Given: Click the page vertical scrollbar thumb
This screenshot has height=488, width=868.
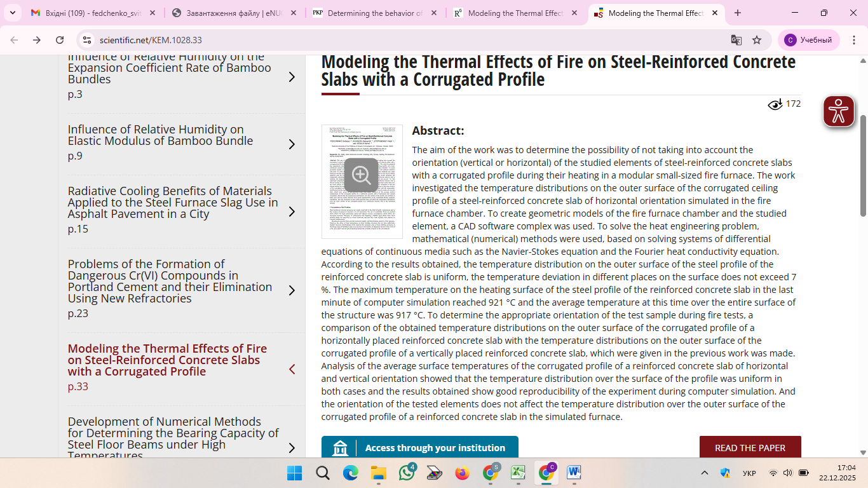Looking at the screenshot, I should point(863,165).
